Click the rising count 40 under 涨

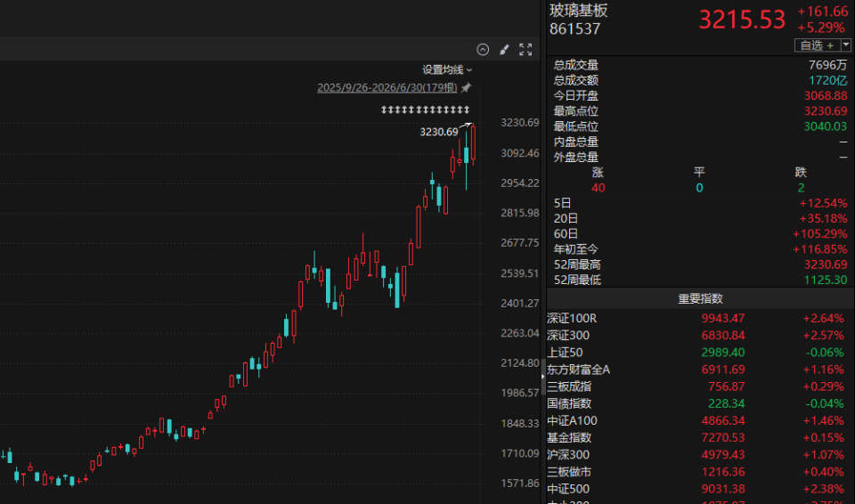(598, 188)
